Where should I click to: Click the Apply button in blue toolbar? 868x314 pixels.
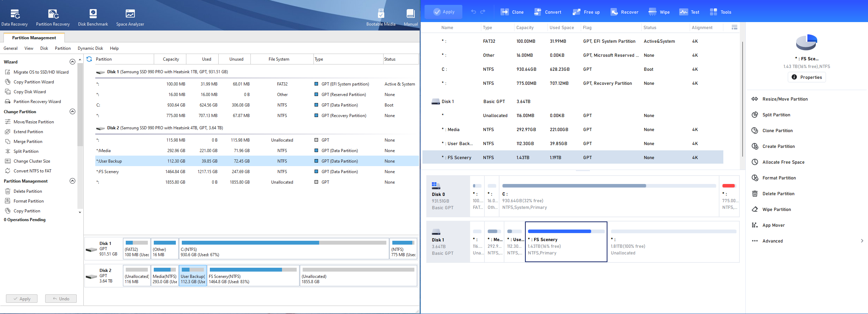click(443, 12)
